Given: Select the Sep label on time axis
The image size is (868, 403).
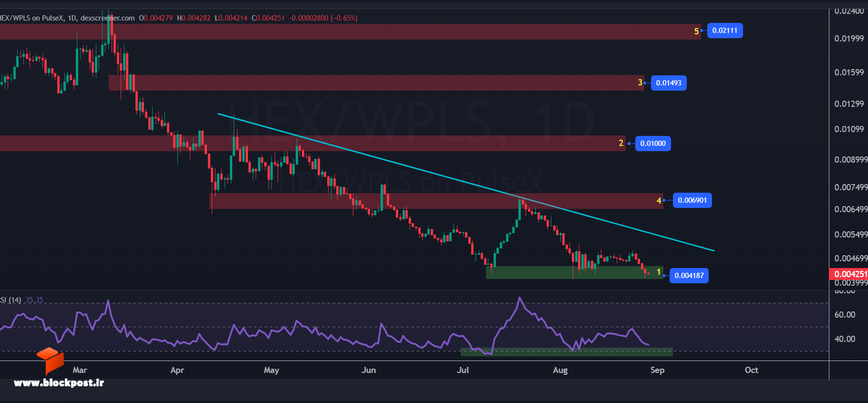Looking at the screenshot, I should click(x=657, y=370).
